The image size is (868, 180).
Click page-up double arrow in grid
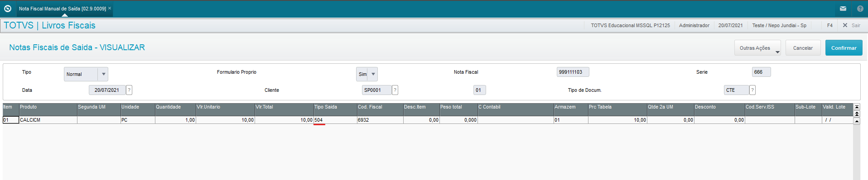(x=857, y=114)
